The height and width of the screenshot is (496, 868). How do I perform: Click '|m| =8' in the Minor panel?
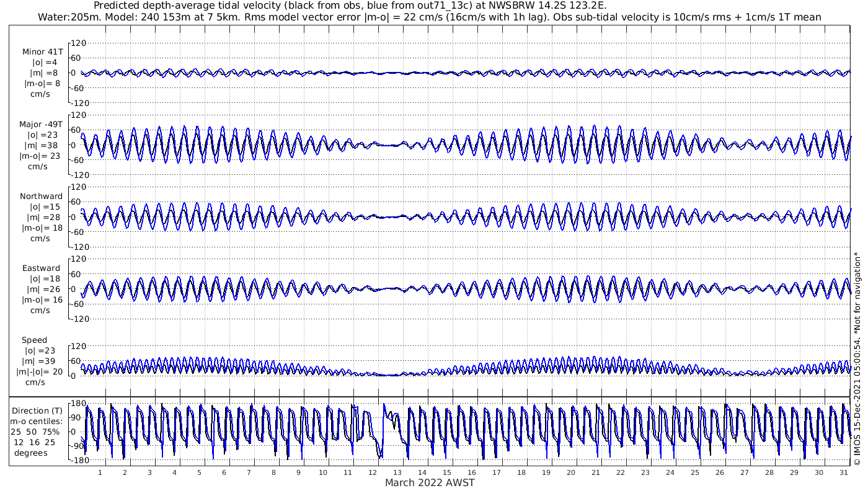click(45, 73)
